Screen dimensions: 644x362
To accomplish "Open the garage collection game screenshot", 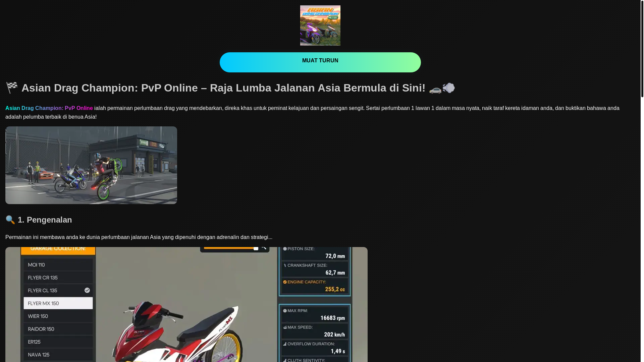I will pos(186,304).
